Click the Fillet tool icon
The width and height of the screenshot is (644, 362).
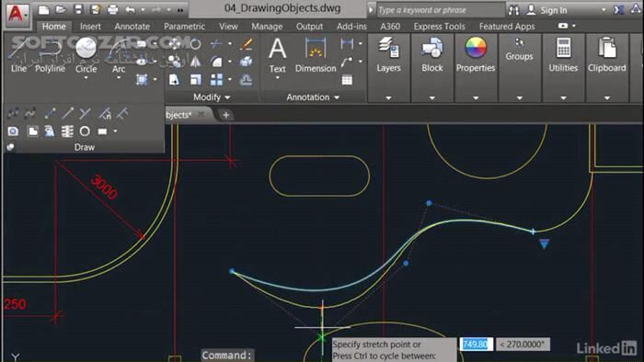coord(216,62)
